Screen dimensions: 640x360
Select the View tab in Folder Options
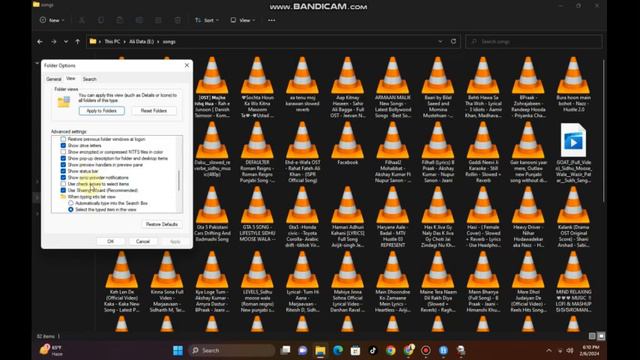(x=71, y=78)
